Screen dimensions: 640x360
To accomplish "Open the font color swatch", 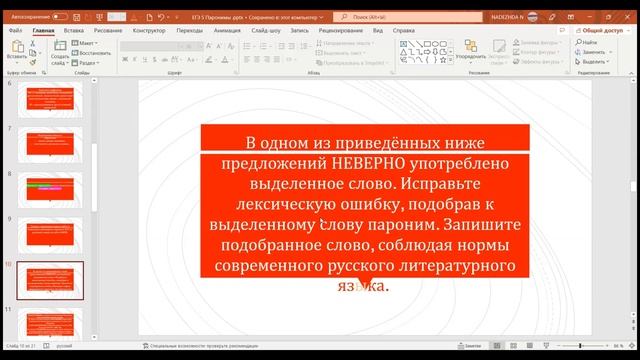I will point(225,60).
